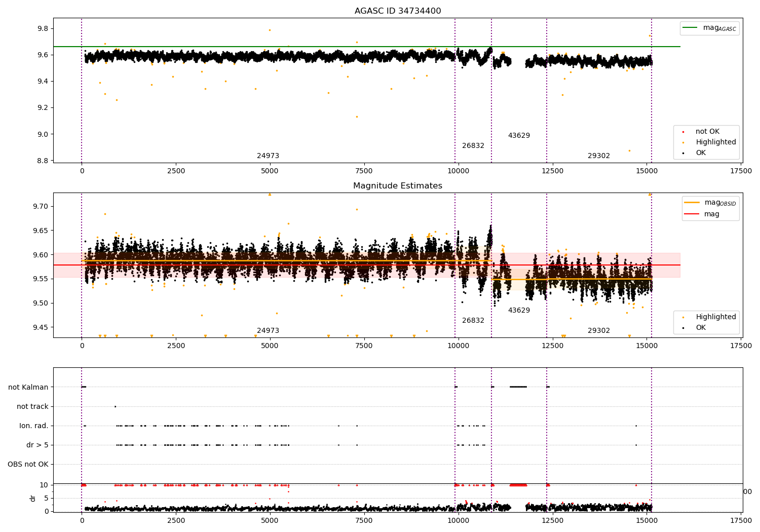The width and height of the screenshot is (760, 532).
Task: Click the 'Ion. rad.' axis label
Action: click(34, 426)
